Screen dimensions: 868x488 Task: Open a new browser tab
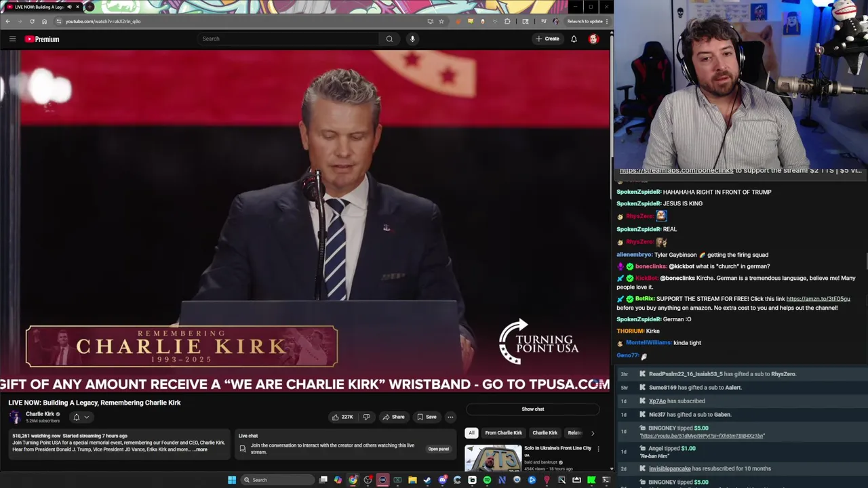pyautogui.click(x=90, y=7)
